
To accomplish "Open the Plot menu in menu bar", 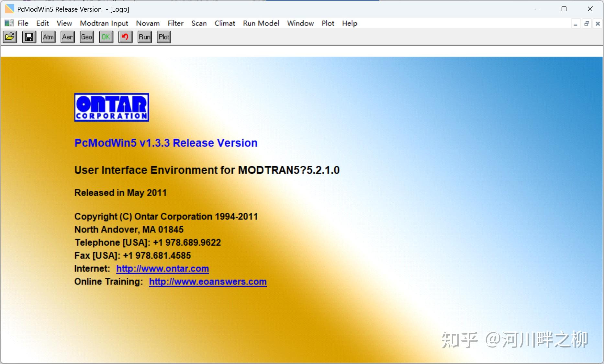I will (x=328, y=23).
